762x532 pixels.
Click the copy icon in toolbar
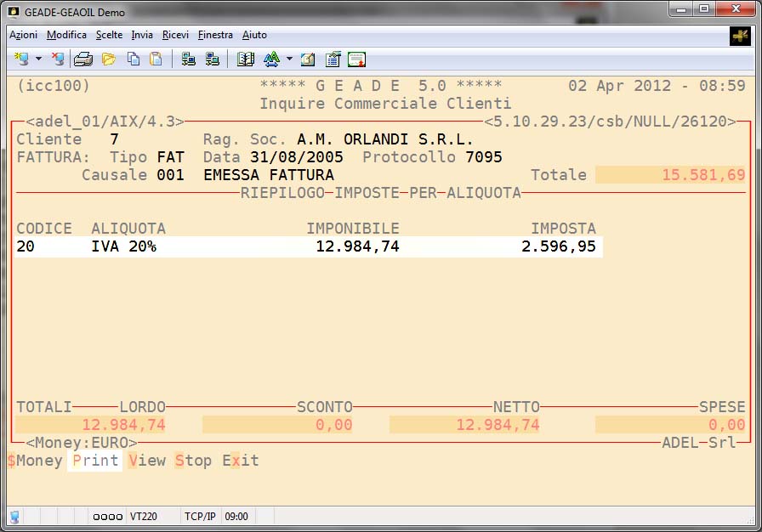[134, 59]
